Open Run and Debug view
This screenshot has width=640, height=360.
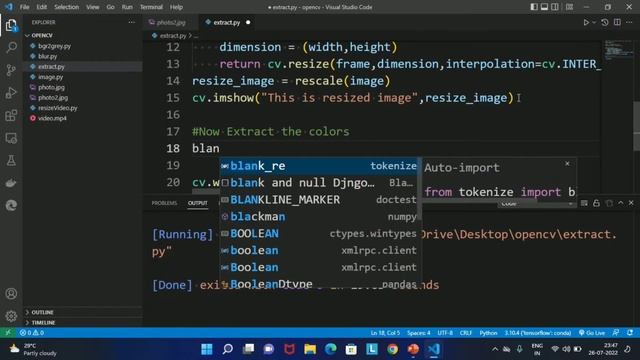[11, 93]
